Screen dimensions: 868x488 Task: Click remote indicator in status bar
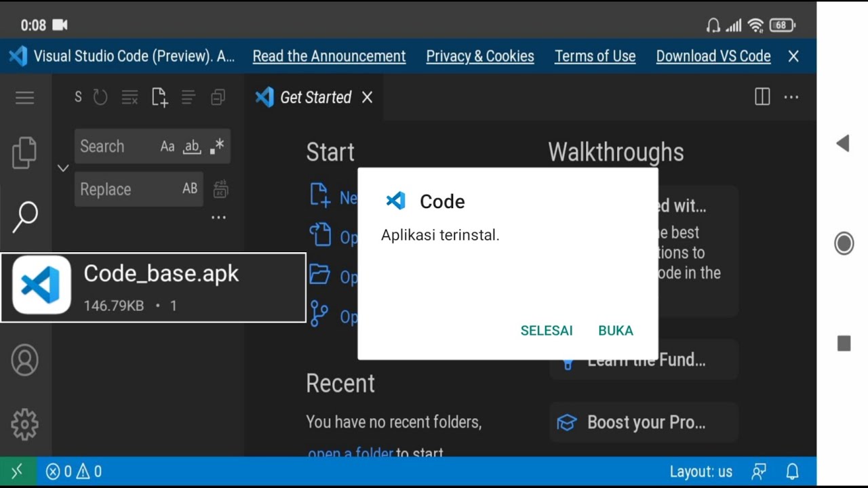pos(18,472)
